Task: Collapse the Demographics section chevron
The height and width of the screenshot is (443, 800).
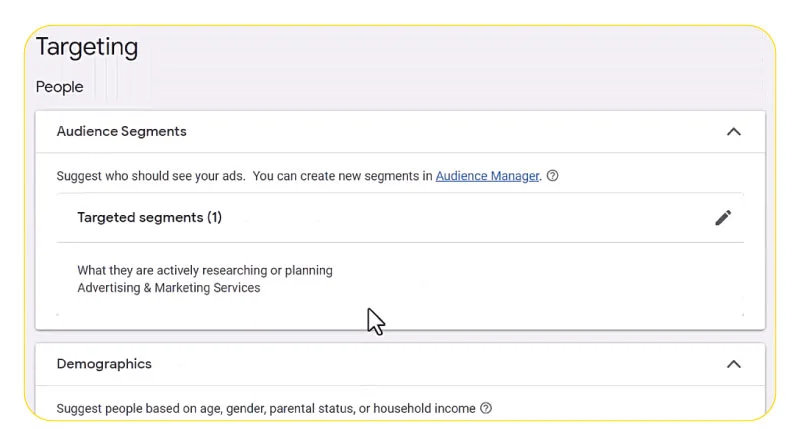Action: pos(733,364)
